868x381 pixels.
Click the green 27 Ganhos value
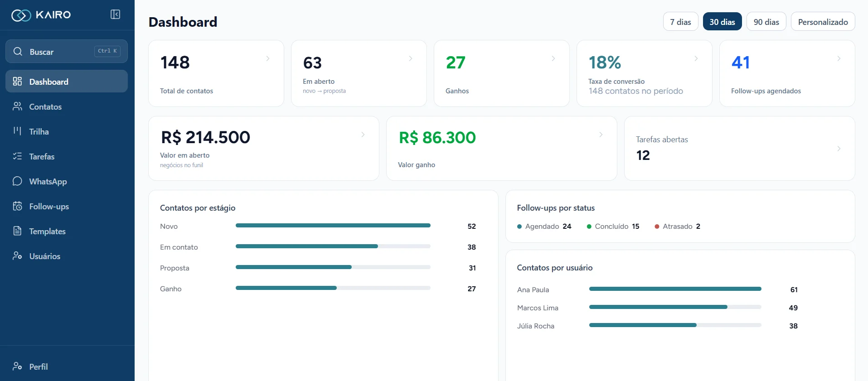pyautogui.click(x=456, y=63)
